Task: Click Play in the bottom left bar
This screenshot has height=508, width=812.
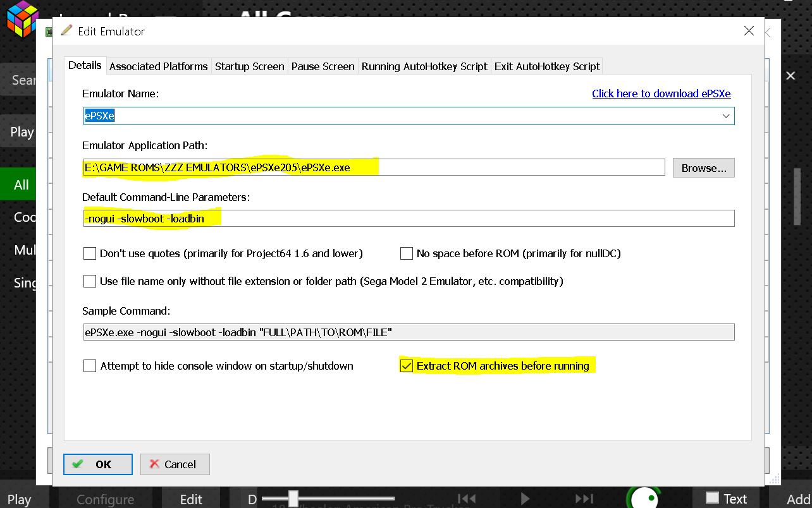Action: 19,499
